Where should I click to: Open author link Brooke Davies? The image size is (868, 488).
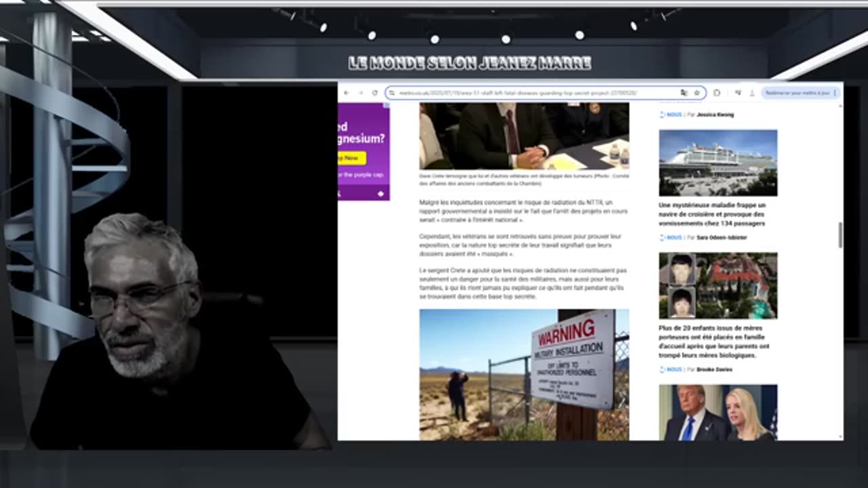714,369
